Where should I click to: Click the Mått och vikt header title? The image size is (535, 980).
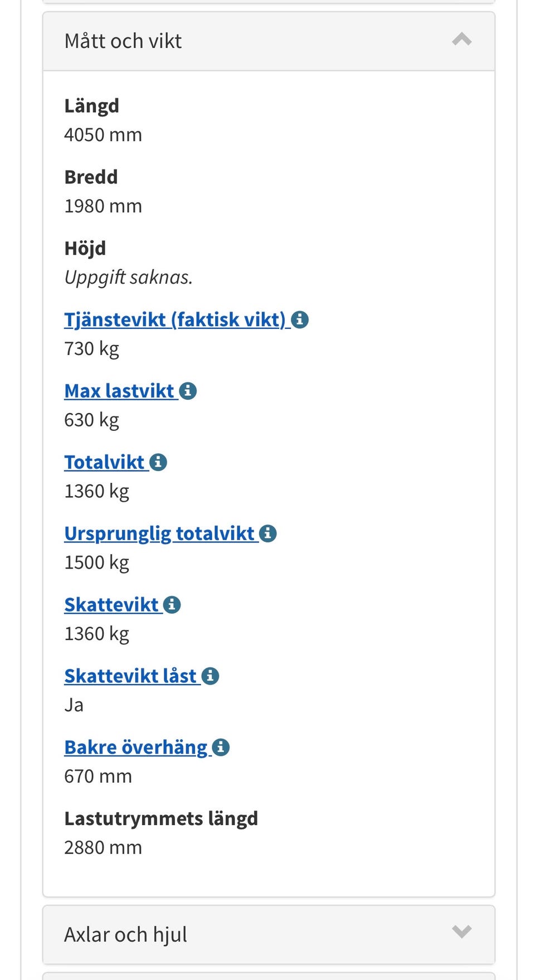click(x=123, y=41)
